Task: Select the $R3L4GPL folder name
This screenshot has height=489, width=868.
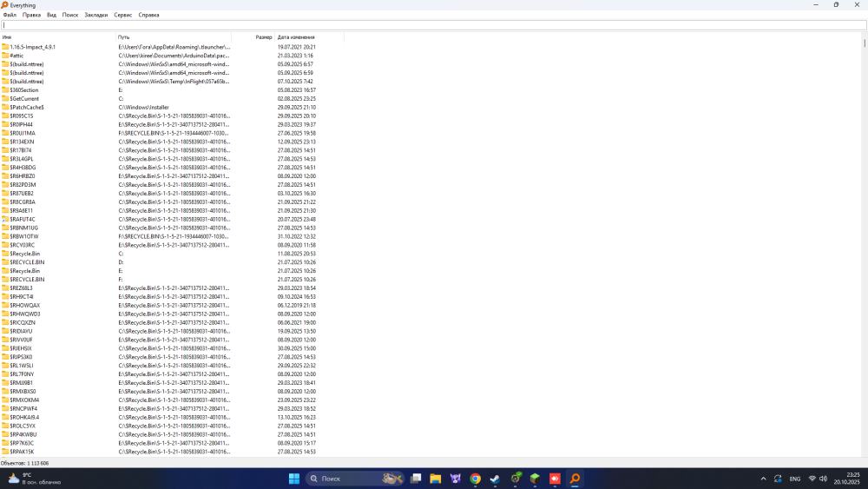Action: 22,159
